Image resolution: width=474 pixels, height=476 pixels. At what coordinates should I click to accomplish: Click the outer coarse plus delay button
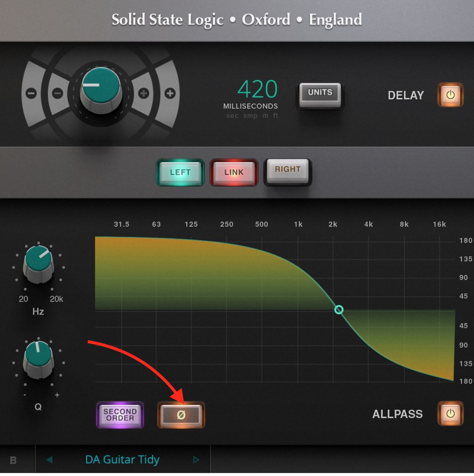tap(170, 93)
